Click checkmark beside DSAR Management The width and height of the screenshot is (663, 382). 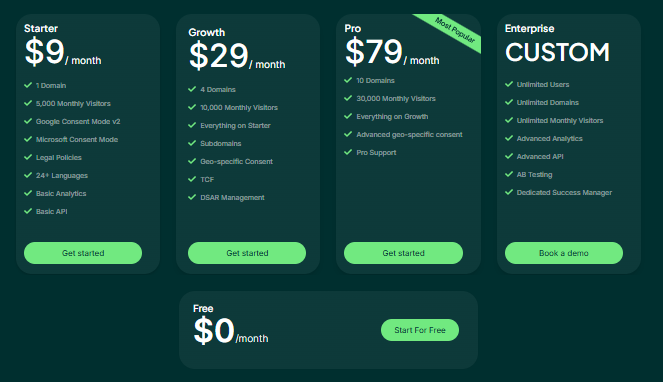192,197
